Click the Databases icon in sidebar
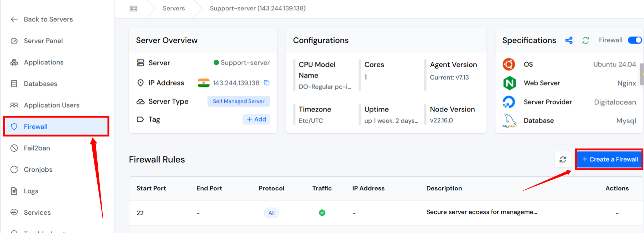 [14, 84]
